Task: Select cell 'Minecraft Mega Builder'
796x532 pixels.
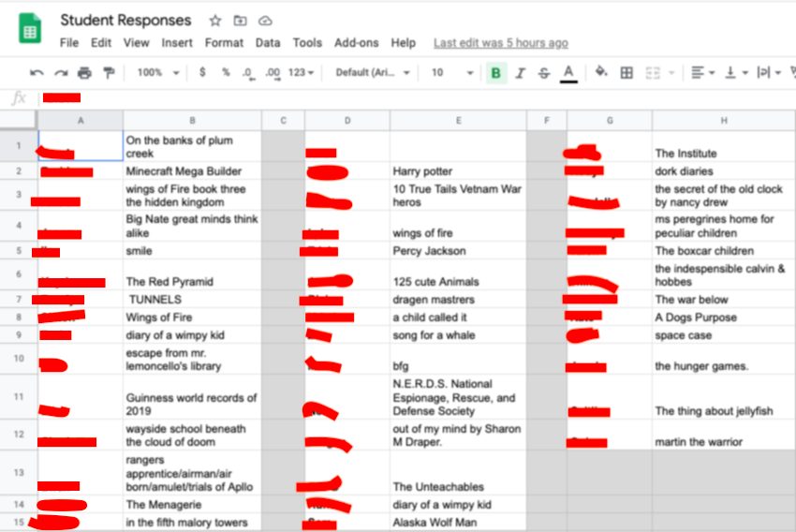Action: tap(192, 171)
